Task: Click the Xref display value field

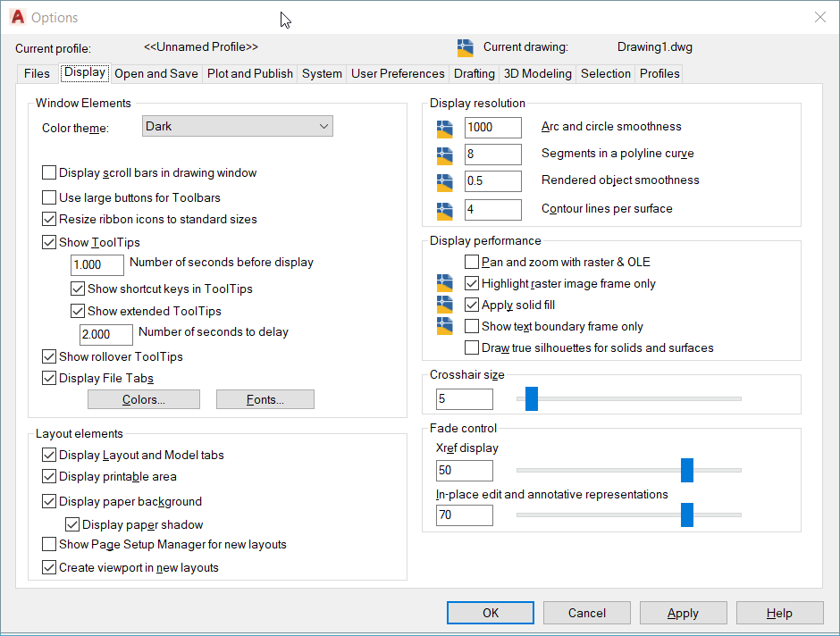Action: tap(465, 471)
